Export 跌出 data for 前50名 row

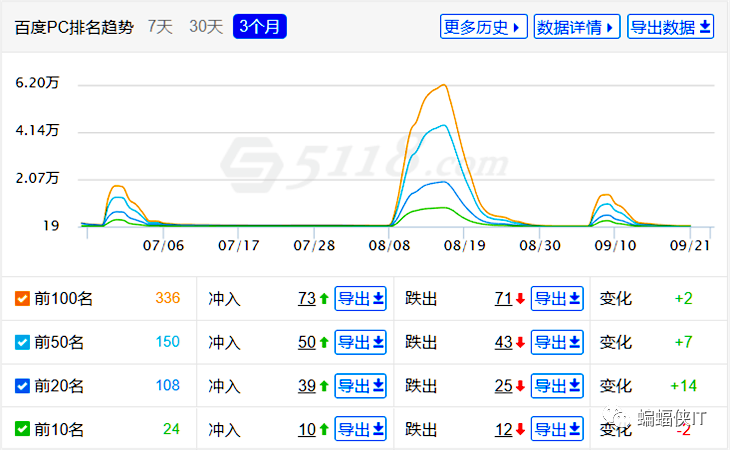(x=557, y=342)
